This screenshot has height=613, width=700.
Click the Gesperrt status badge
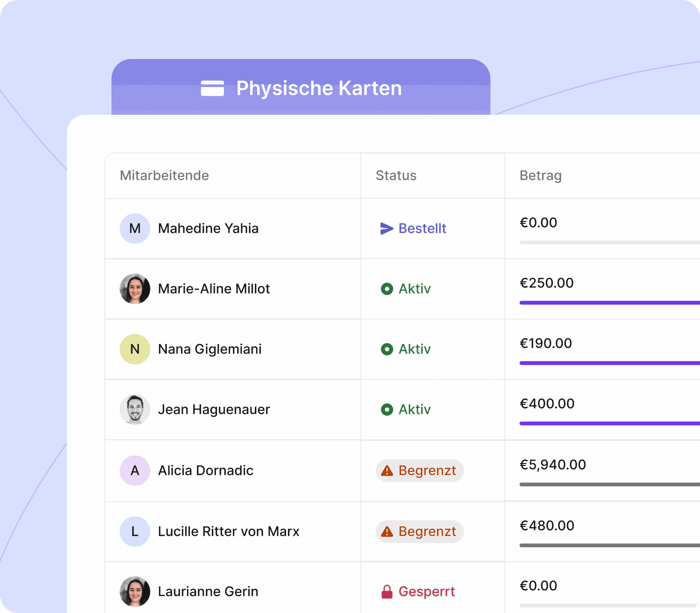click(x=419, y=592)
